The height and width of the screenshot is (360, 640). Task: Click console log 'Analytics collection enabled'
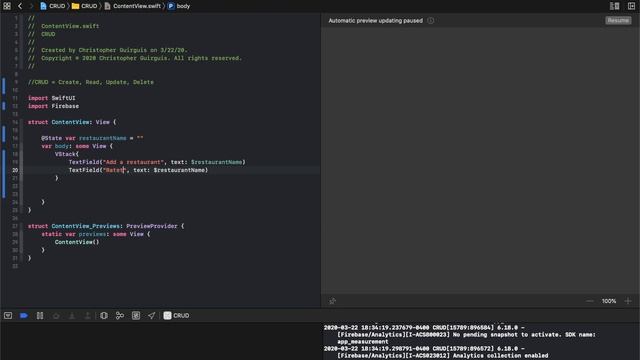point(442,356)
